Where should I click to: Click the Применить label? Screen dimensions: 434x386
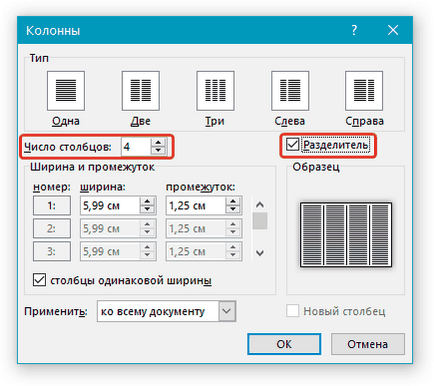(x=56, y=311)
